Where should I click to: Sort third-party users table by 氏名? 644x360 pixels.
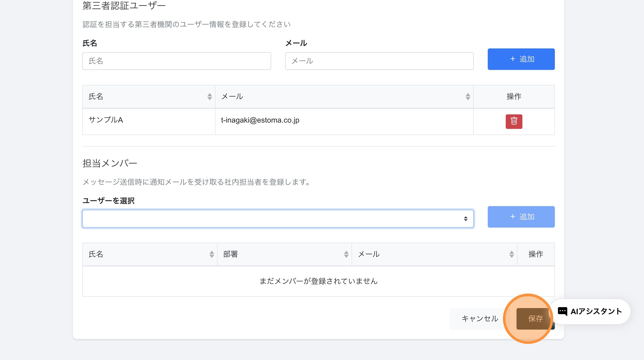tap(210, 97)
